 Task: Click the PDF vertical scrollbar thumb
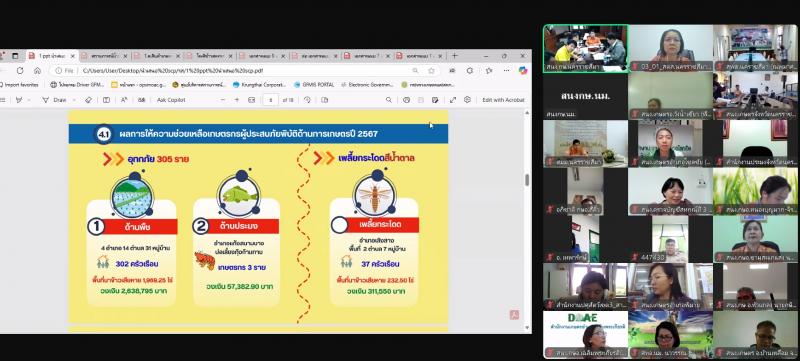(527, 179)
